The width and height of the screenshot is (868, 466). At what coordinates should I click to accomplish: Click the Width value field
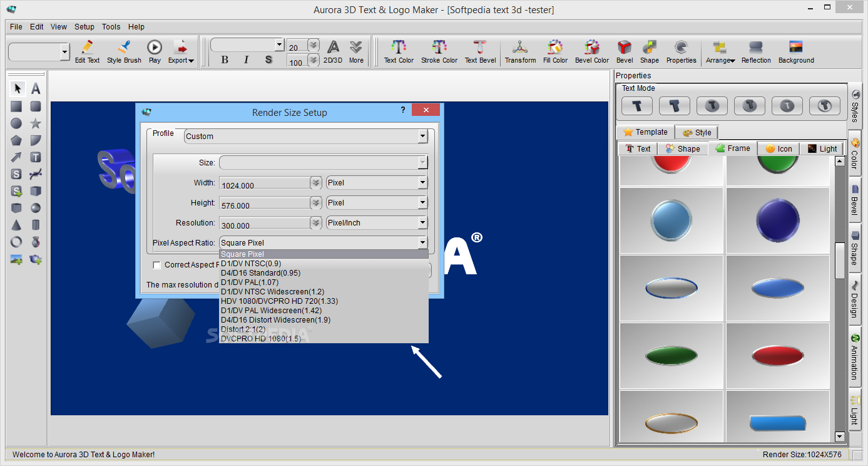264,183
